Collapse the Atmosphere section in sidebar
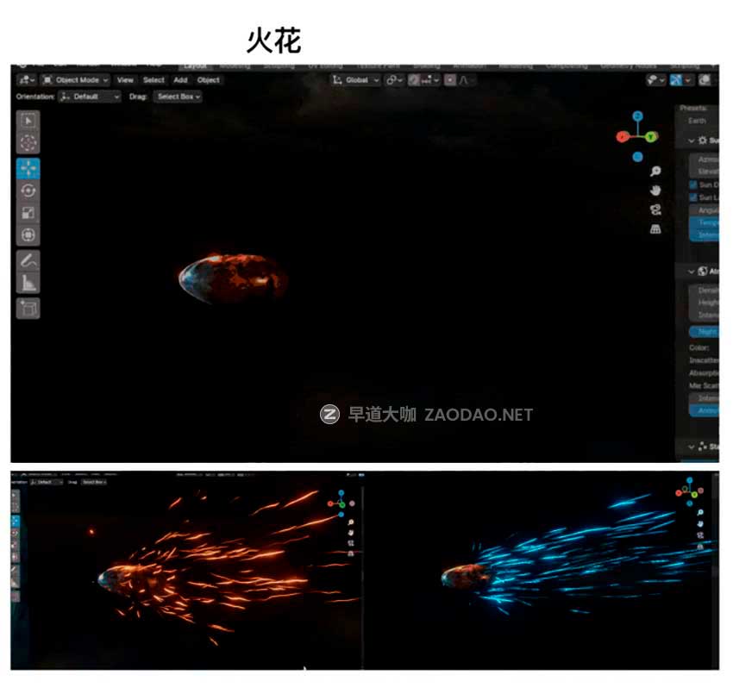The height and width of the screenshot is (700, 733). click(692, 270)
